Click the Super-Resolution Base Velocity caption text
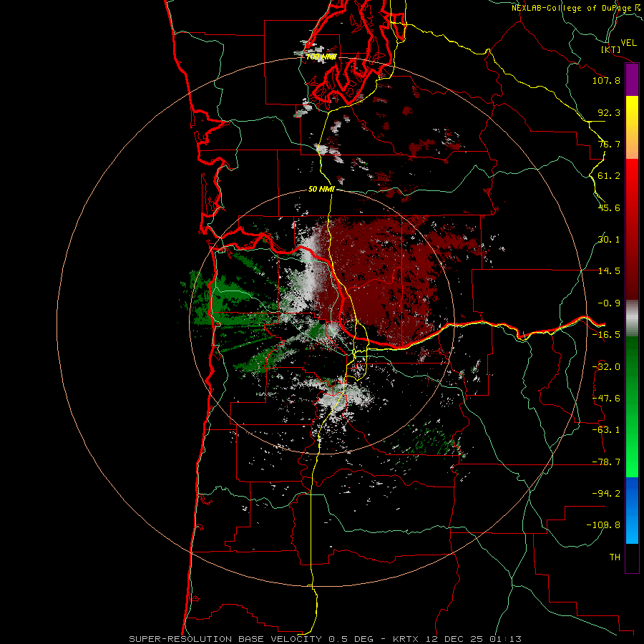Screen dimensions: 644x644 click(x=326, y=639)
